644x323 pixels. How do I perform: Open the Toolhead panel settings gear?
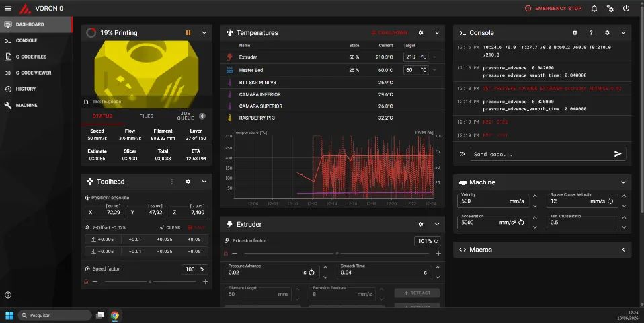(188, 181)
